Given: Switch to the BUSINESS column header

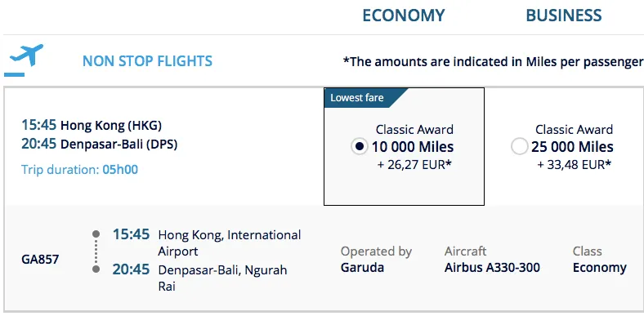Looking at the screenshot, I should coord(564,16).
